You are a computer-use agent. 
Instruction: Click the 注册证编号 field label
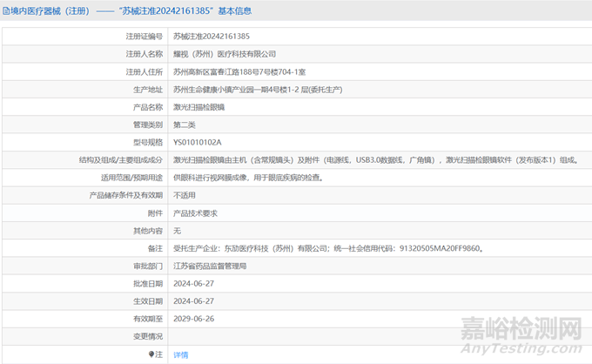[x=144, y=36]
